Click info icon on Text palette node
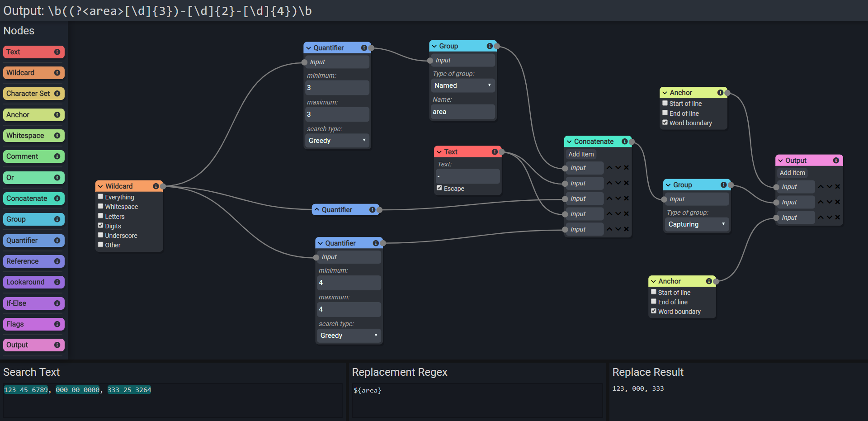This screenshot has width=868, height=421. tap(57, 52)
